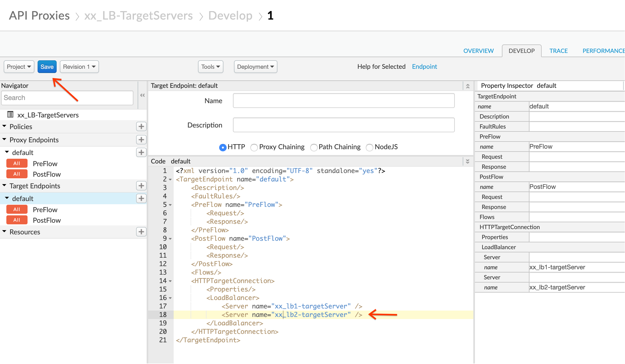This screenshot has width=625, height=364.
Task: Collapse the default target endpoint tree node
Action: tap(7, 198)
